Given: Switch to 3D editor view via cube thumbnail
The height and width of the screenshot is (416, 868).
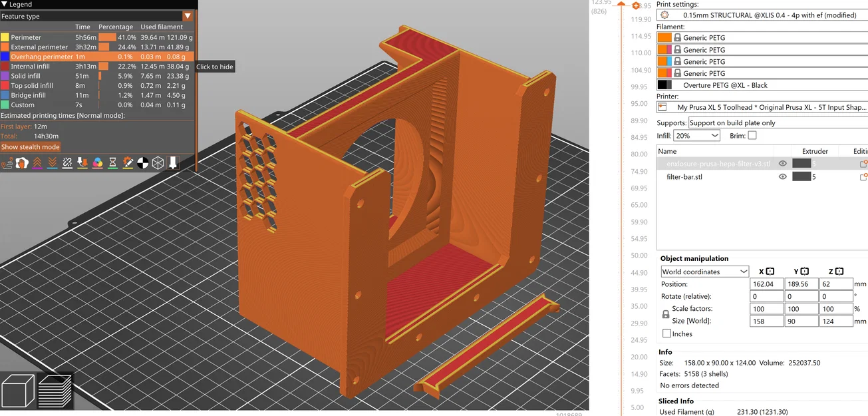Looking at the screenshot, I should click(x=18, y=391).
